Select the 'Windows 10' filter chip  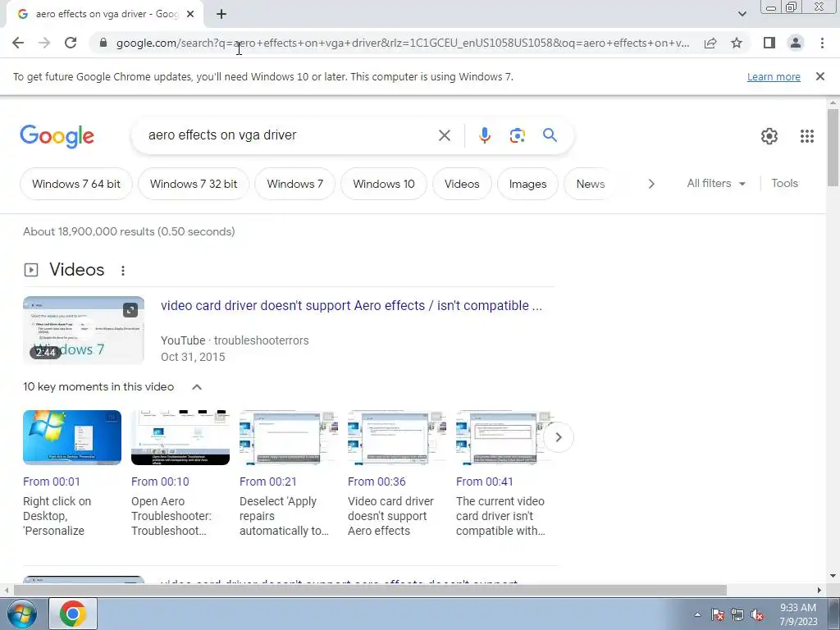click(x=384, y=184)
